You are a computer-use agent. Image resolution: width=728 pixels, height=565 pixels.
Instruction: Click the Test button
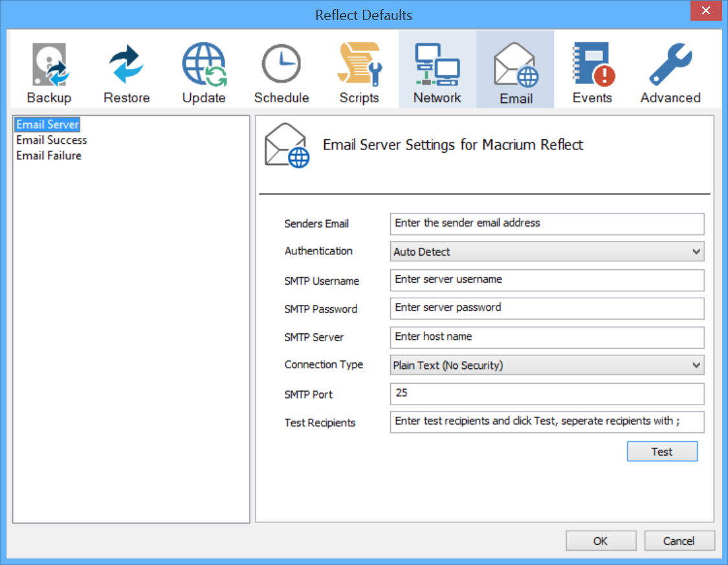[662, 452]
